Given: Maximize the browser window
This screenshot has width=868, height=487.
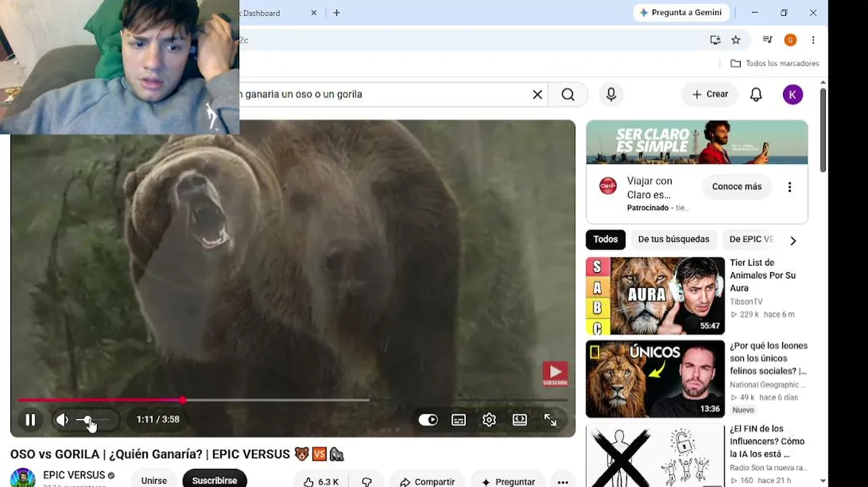Looking at the screenshot, I should (784, 13).
